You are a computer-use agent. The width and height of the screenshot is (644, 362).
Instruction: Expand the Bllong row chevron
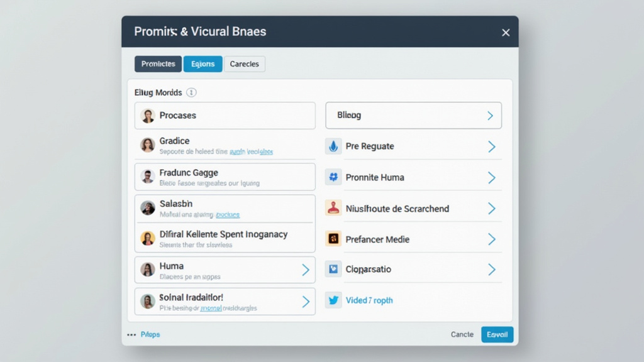[490, 116]
